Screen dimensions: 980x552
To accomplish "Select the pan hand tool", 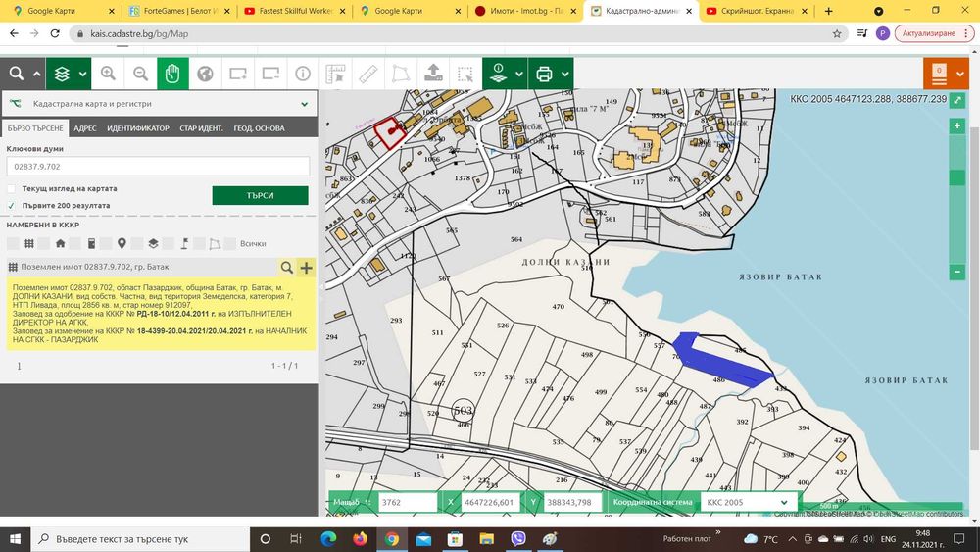I will tap(172, 74).
